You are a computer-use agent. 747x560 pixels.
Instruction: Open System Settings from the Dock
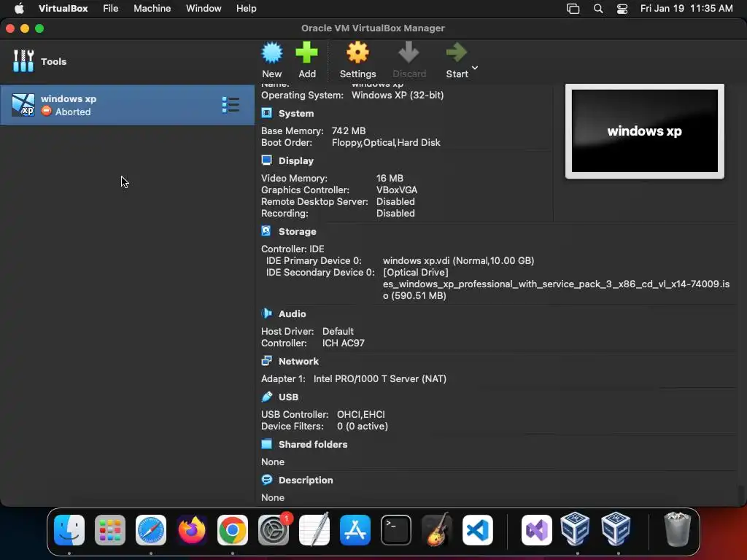(x=274, y=530)
